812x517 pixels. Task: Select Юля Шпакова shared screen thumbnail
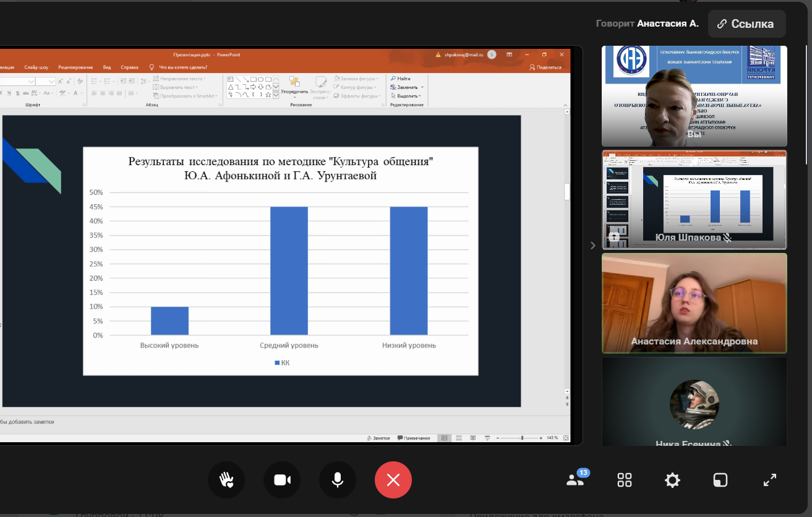[694, 199]
